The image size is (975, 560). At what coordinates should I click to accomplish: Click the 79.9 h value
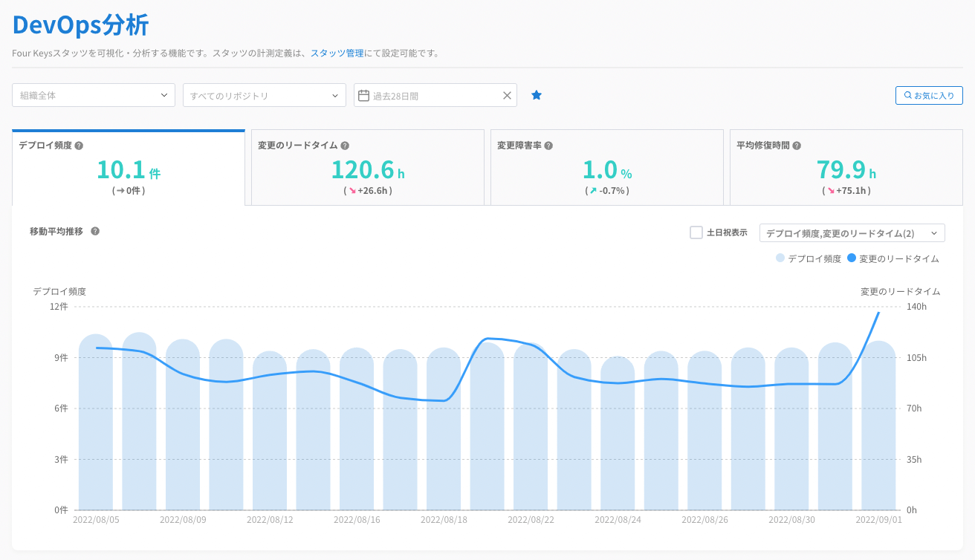click(846, 170)
